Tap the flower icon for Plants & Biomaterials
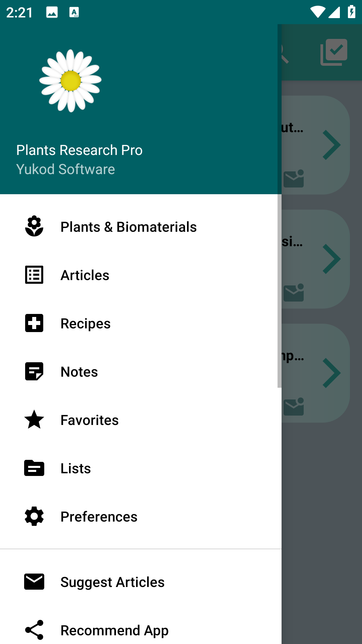The image size is (362, 644). [x=34, y=226]
